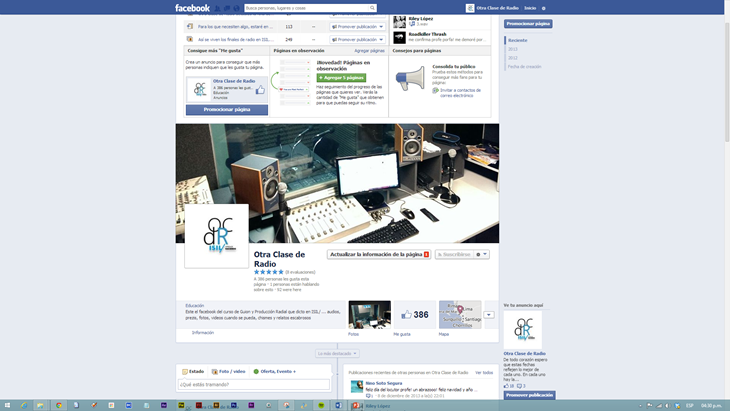Click the OCdR page profile picture
The width and height of the screenshot is (730, 411).
pos(216,236)
